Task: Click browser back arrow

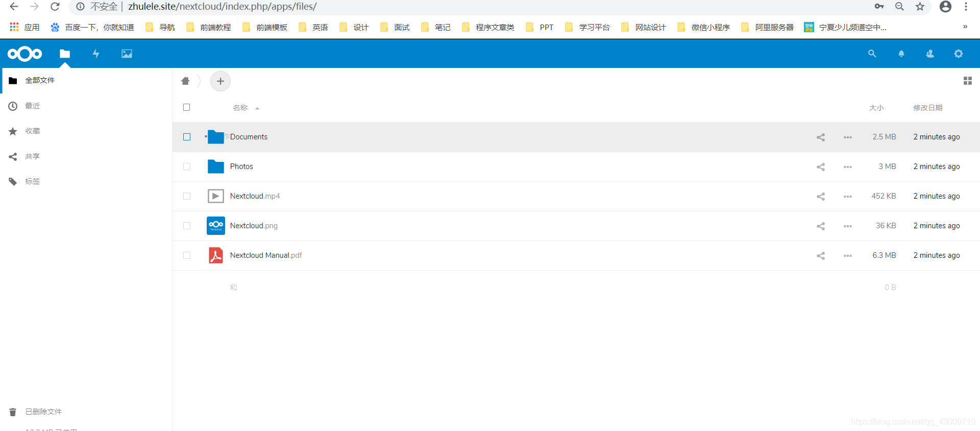Action: point(14,7)
